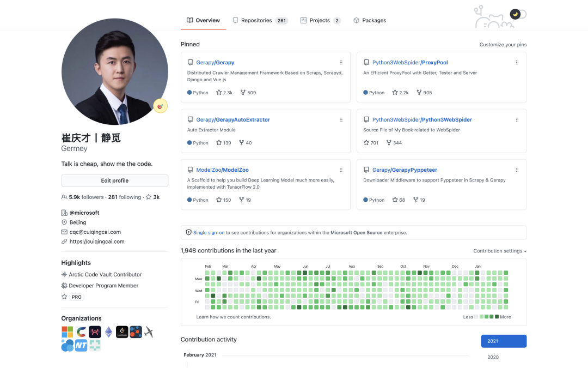Click drag handle on GerapyAutoExtractor pin

[341, 120]
